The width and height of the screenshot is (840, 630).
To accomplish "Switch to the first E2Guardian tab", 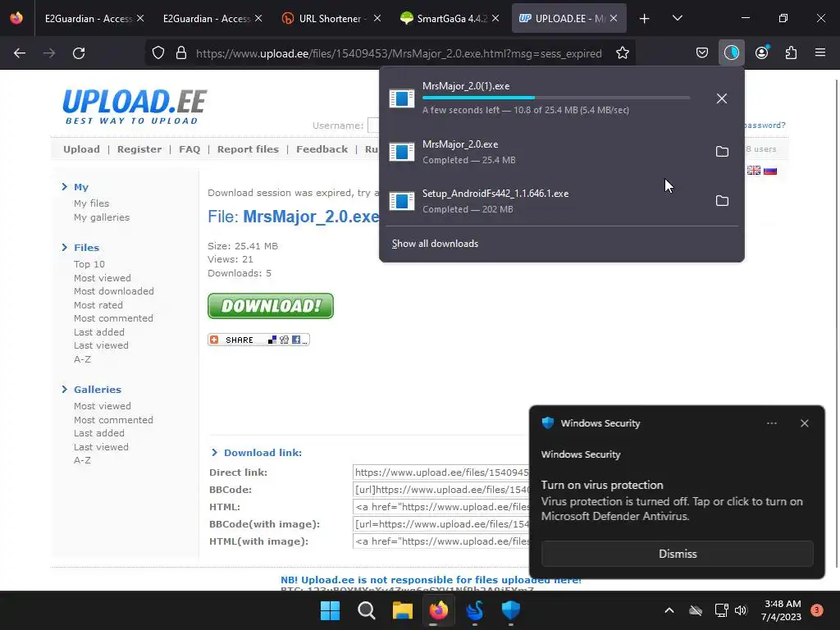I will [88, 18].
